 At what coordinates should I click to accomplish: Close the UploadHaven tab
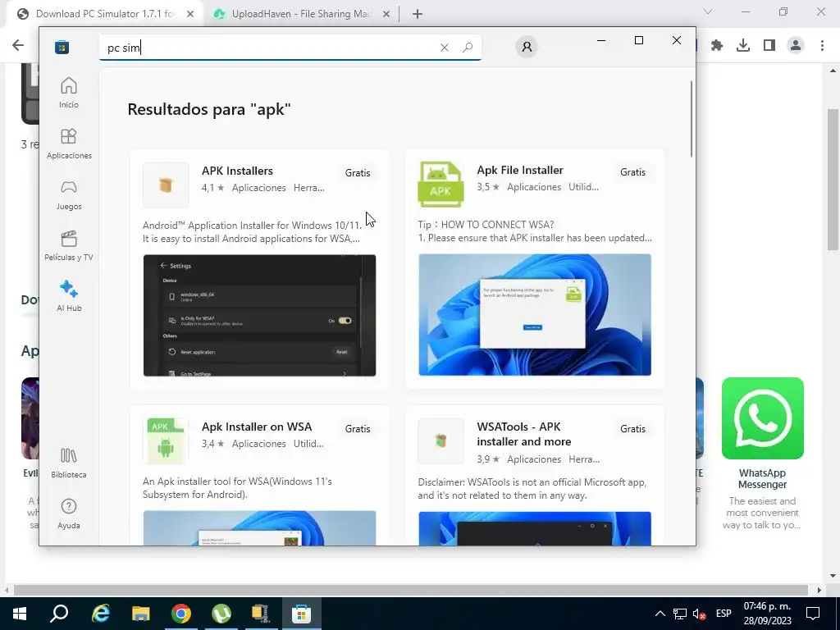pos(386,15)
